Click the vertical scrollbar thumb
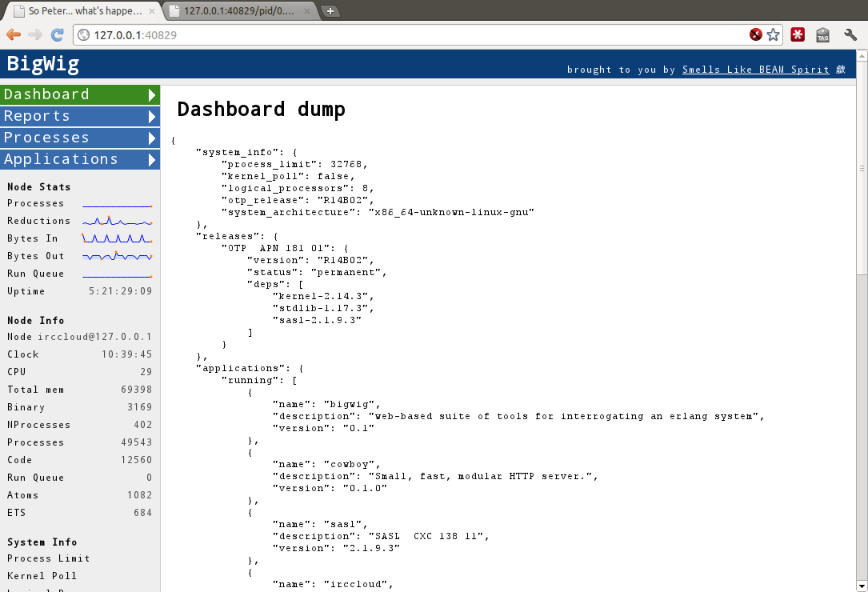Viewport: 868px width, 592px height. (862, 166)
